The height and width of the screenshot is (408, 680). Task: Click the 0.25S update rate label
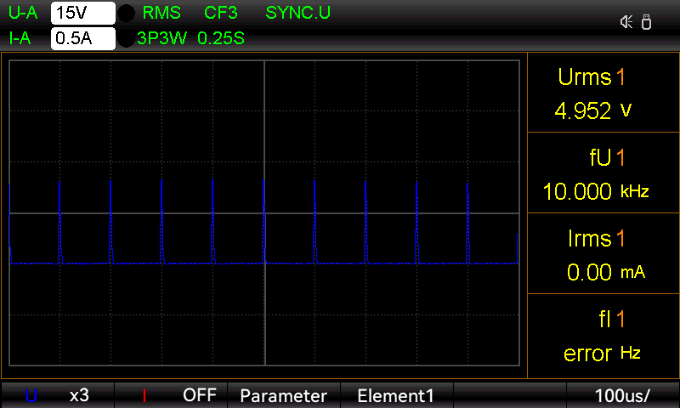click(x=221, y=39)
